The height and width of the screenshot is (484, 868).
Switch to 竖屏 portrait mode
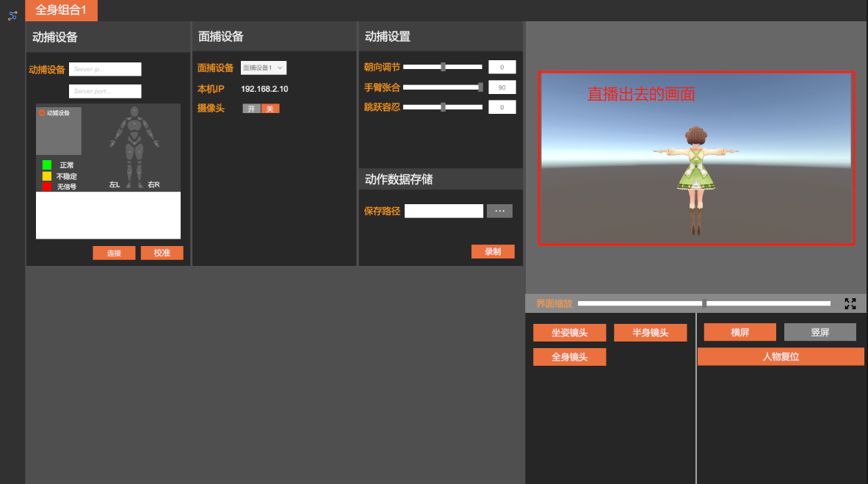point(820,333)
